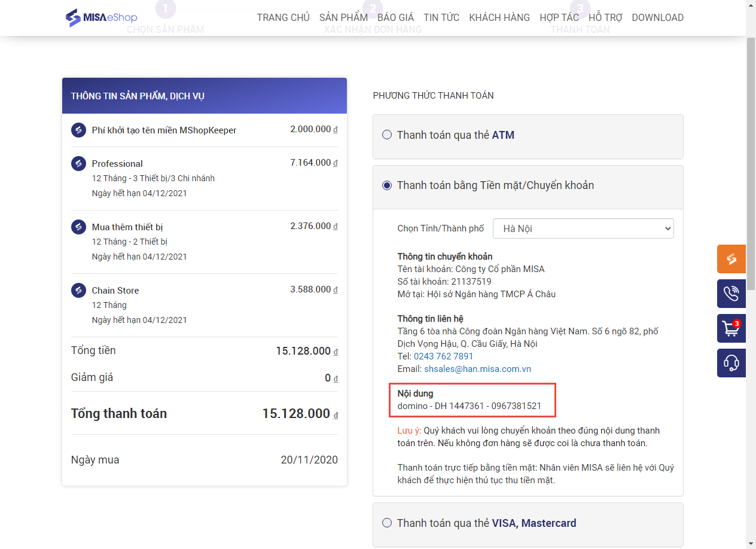The height and width of the screenshot is (549, 756).
Task: Select Tiền mặt/Chuyển khoản payment option
Action: [387, 185]
